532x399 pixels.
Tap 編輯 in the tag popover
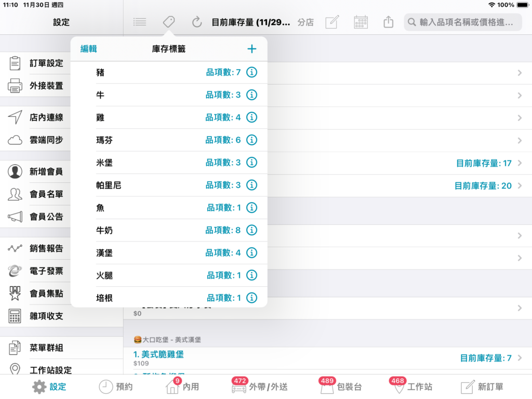tap(88, 49)
